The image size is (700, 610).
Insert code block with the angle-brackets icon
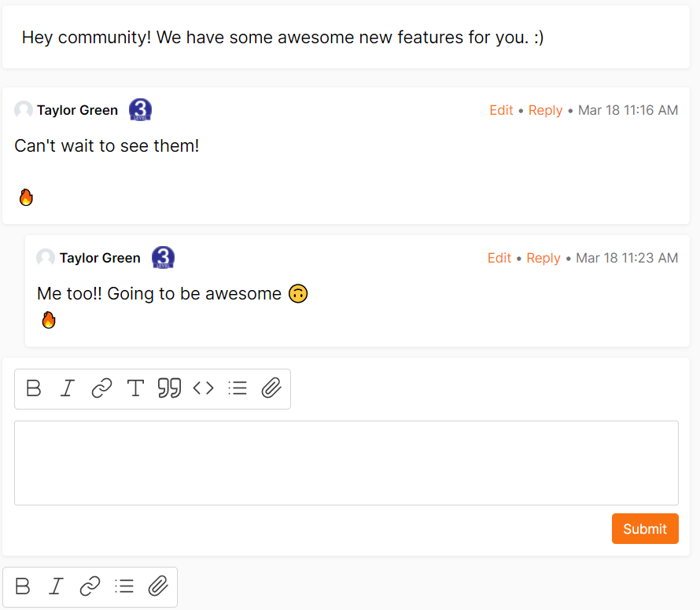pyautogui.click(x=204, y=388)
